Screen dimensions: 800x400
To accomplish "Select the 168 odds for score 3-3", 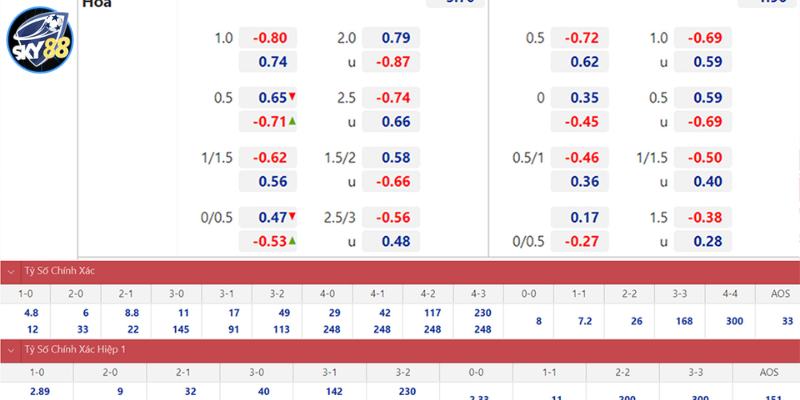I will coord(684,320).
